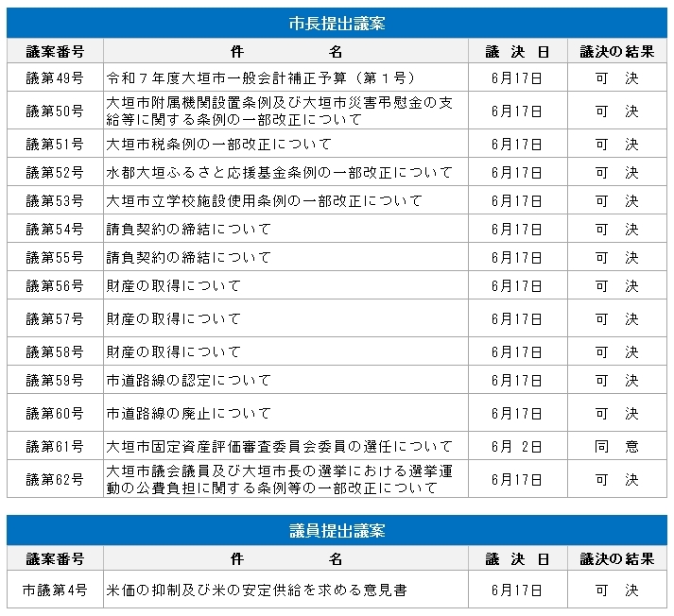Screen dimensions: 674x616
Task: Click 6月17日 in the 議第59号 row
Action: click(517, 380)
